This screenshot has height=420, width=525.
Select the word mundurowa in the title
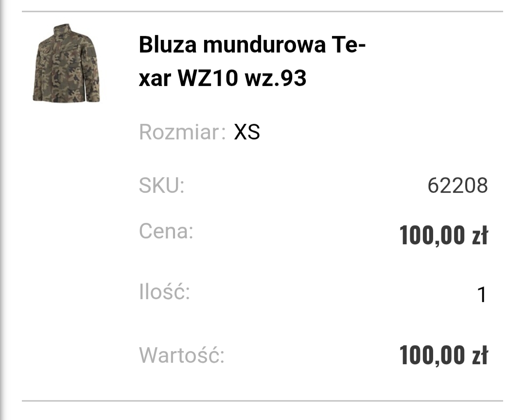264,45
